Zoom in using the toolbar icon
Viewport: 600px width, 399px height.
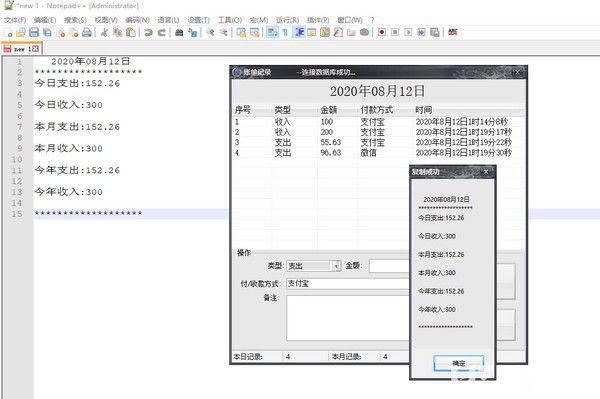coord(210,33)
